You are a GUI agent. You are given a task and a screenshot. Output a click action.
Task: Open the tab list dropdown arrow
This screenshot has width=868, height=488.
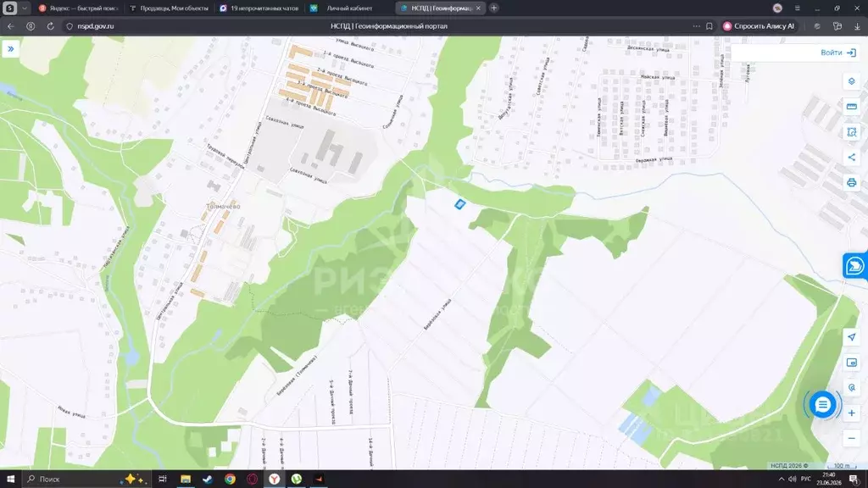(25, 8)
